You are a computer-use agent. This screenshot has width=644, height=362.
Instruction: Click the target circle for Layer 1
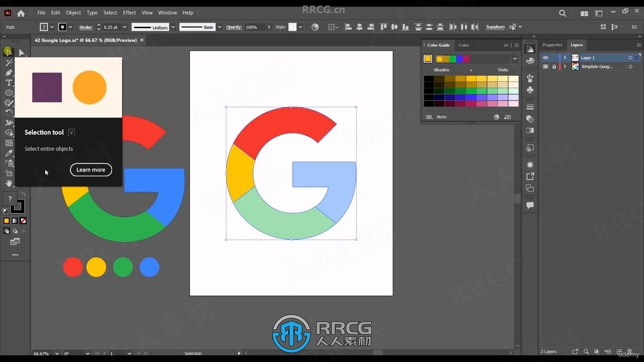(630, 58)
